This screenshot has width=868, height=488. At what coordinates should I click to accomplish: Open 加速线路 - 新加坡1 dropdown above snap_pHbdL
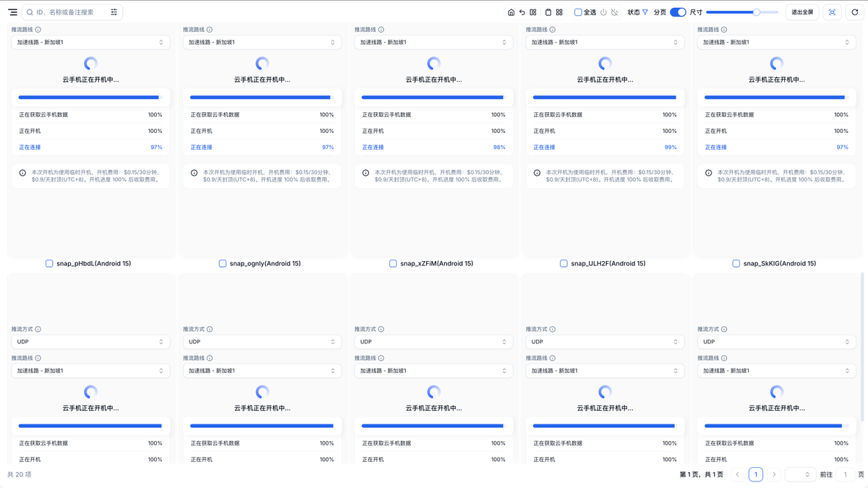pos(90,43)
